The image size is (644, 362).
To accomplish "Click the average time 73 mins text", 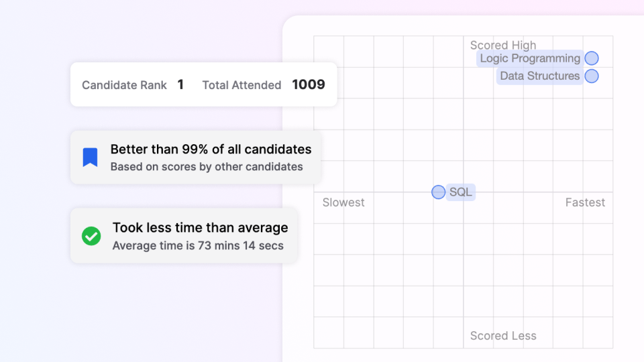I will pos(198,246).
